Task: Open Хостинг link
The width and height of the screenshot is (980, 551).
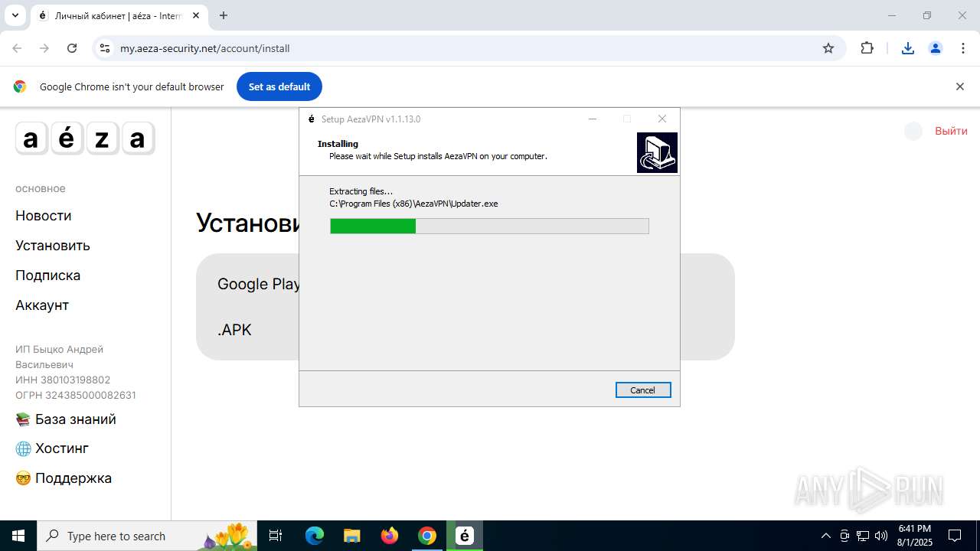Action: tap(52, 448)
